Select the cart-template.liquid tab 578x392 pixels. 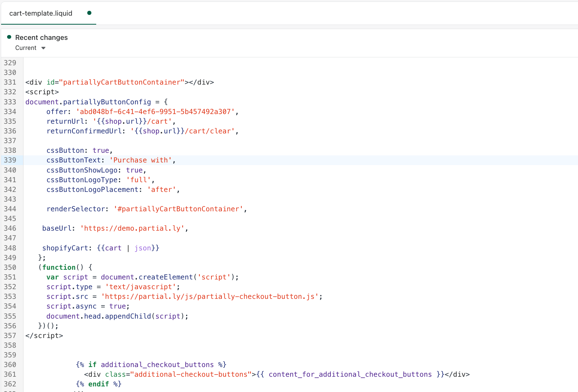tap(40, 13)
